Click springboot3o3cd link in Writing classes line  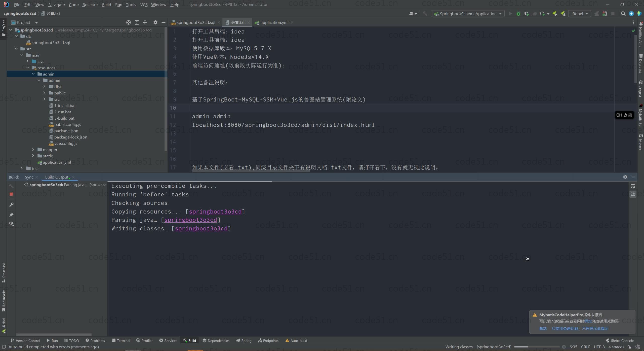[201, 228]
